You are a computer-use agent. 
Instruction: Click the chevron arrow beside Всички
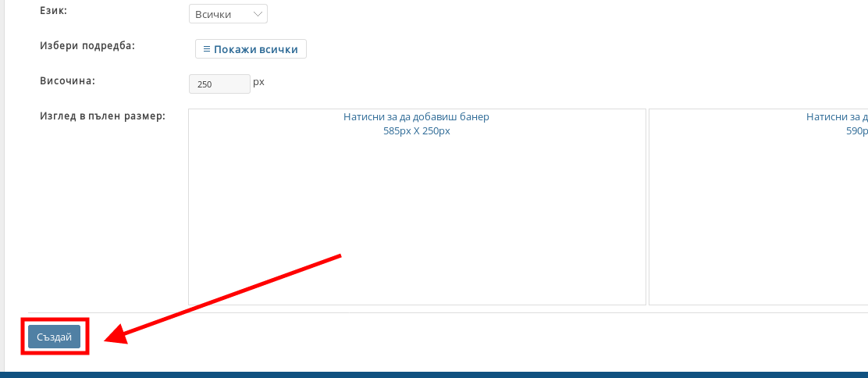pos(258,14)
